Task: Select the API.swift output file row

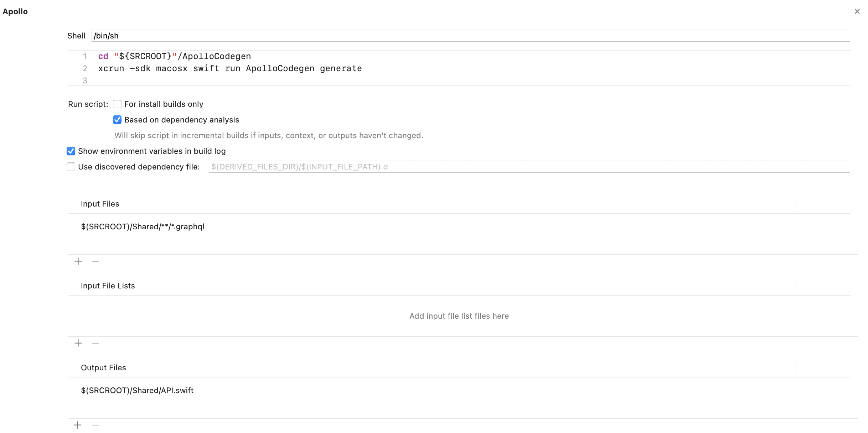Action: click(x=459, y=391)
